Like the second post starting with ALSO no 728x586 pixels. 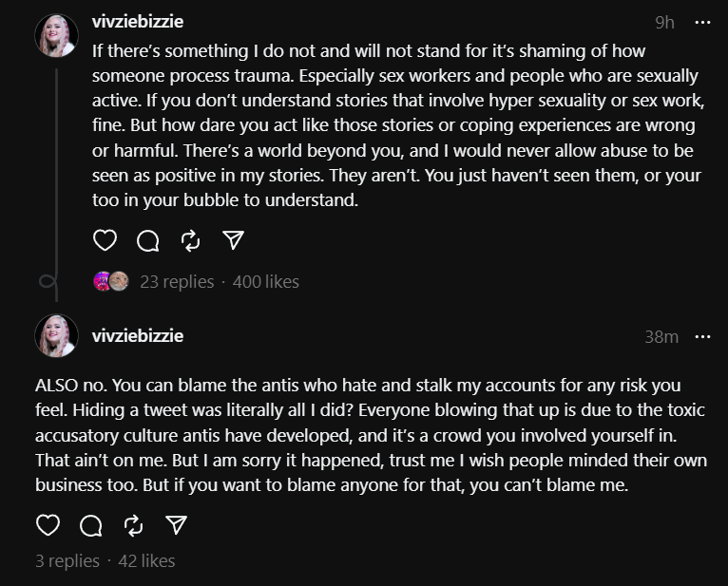point(48,525)
